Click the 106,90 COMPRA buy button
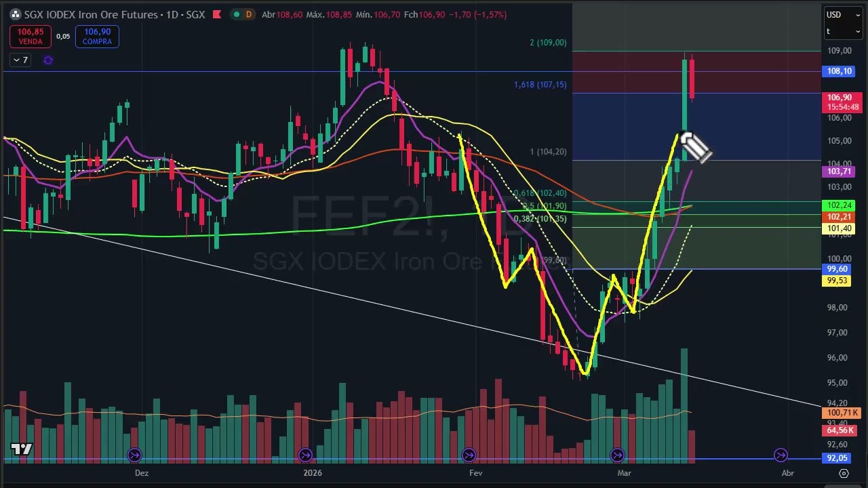 97,37
